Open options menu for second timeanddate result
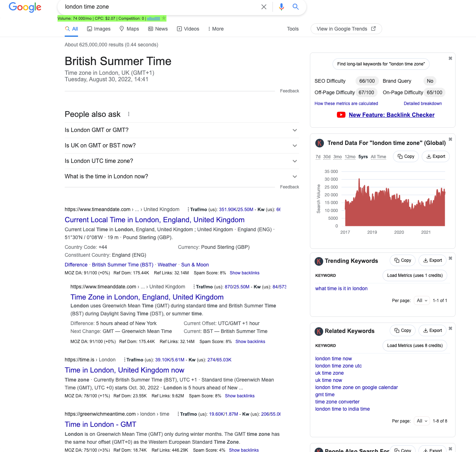The image size is (476, 452). pyautogui.click(x=194, y=287)
